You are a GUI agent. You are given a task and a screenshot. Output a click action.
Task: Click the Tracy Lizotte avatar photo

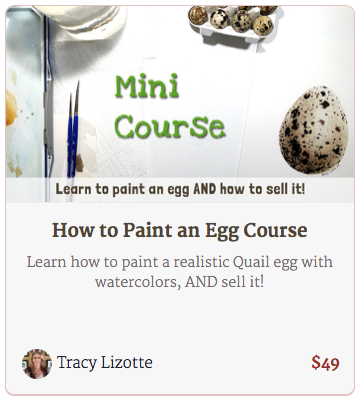(x=37, y=364)
